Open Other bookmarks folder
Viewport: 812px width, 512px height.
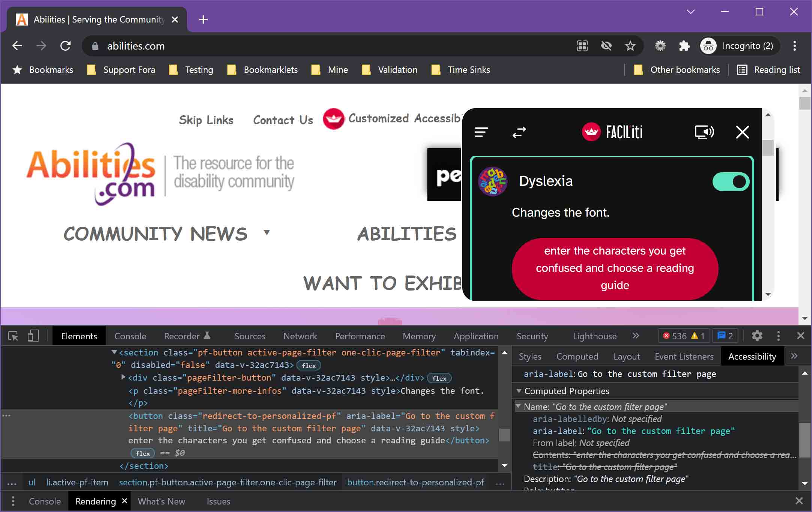[677, 70]
